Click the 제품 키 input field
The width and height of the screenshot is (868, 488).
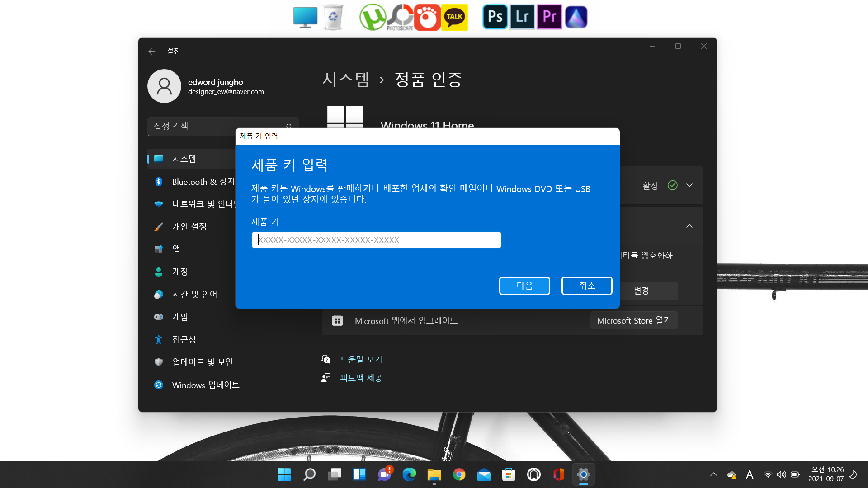click(376, 240)
